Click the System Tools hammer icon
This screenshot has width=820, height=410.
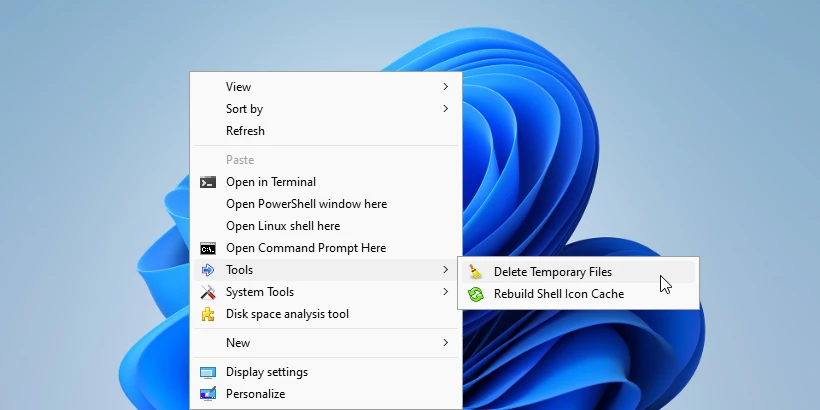point(208,292)
